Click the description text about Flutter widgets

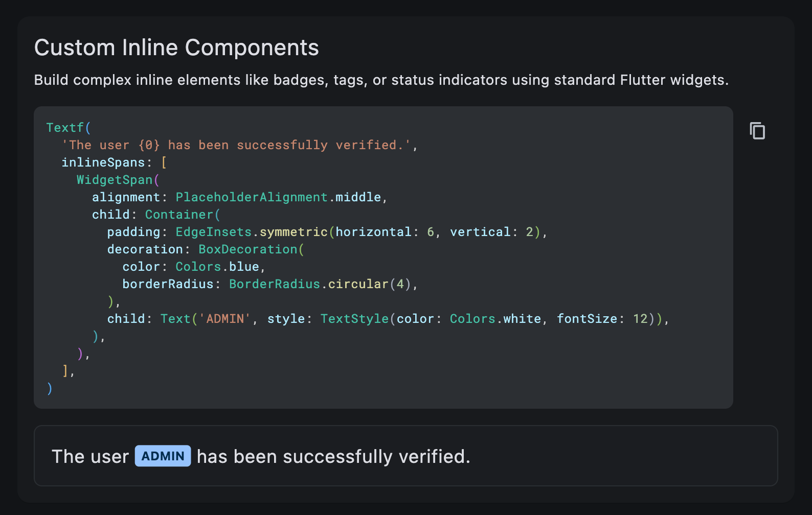point(381,80)
